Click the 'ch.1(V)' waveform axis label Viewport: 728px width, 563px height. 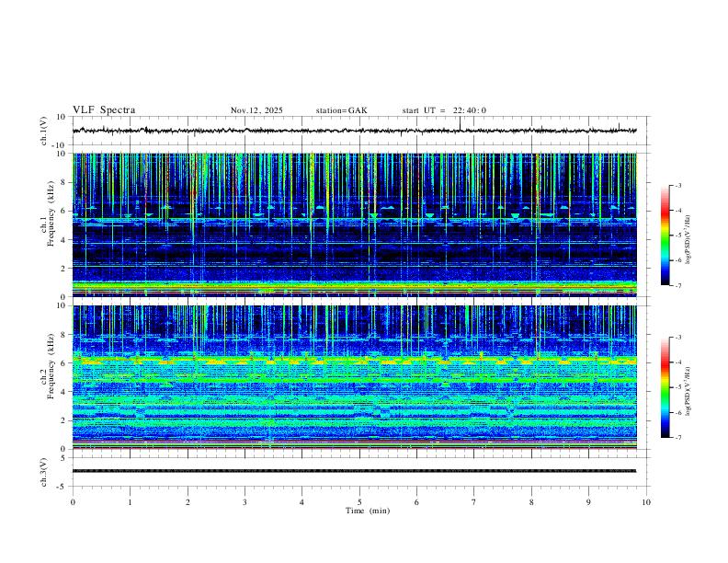[44, 131]
